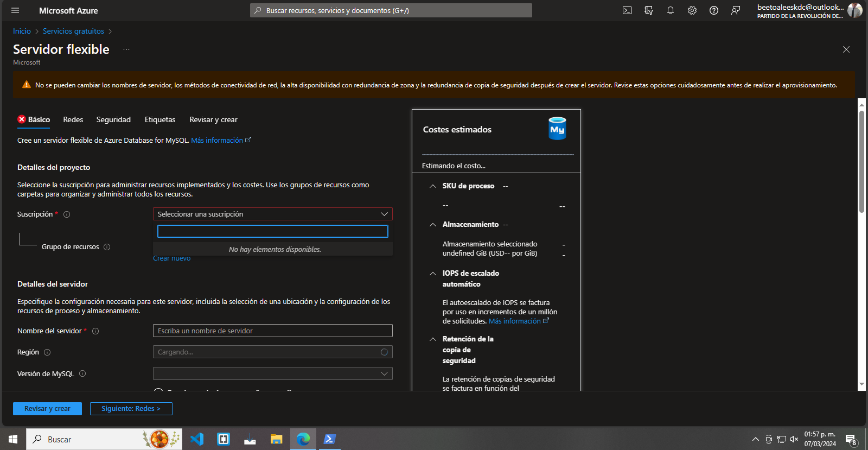
Task: Switch to Microsoft Edge in taskbar
Action: [303, 439]
